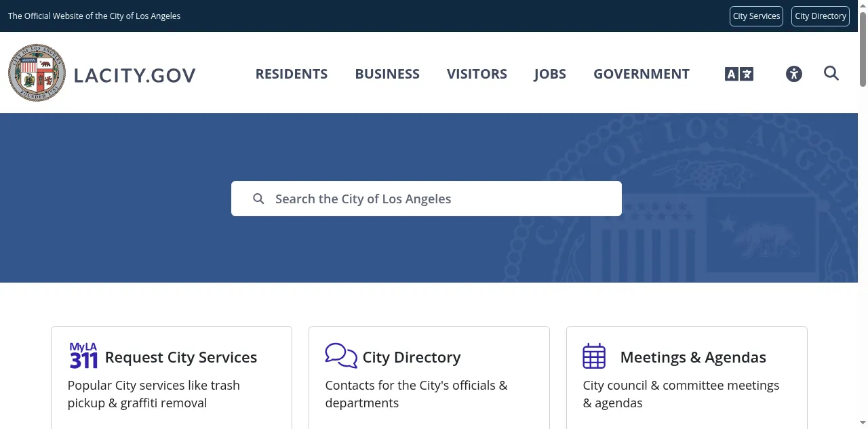Focus the Search the City of Los Angeles field
This screenshot has height=429, width=868.
pyautogui.click(x=427, y=199)
